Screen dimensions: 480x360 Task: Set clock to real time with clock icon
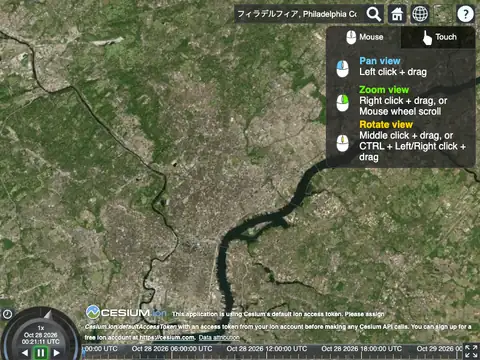[x=7, y=314]
